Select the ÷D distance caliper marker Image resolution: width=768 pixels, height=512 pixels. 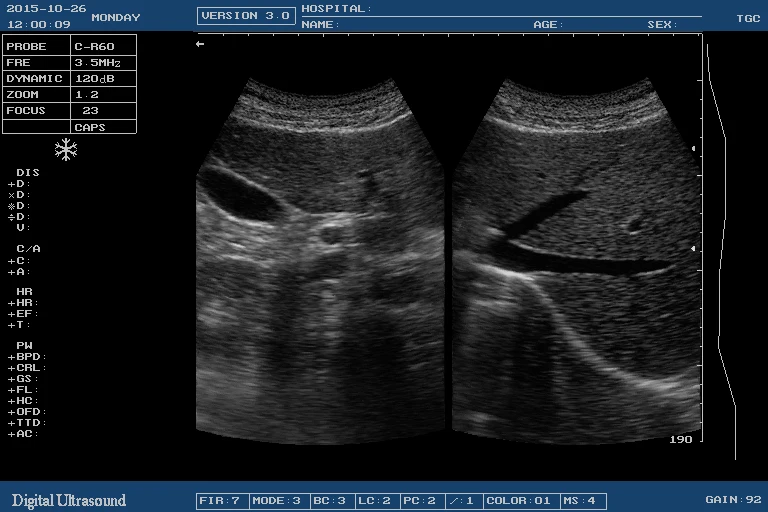20,217
